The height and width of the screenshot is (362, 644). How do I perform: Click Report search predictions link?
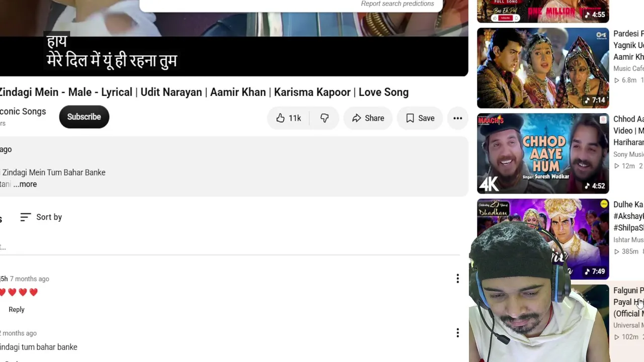tap(397, 4)
